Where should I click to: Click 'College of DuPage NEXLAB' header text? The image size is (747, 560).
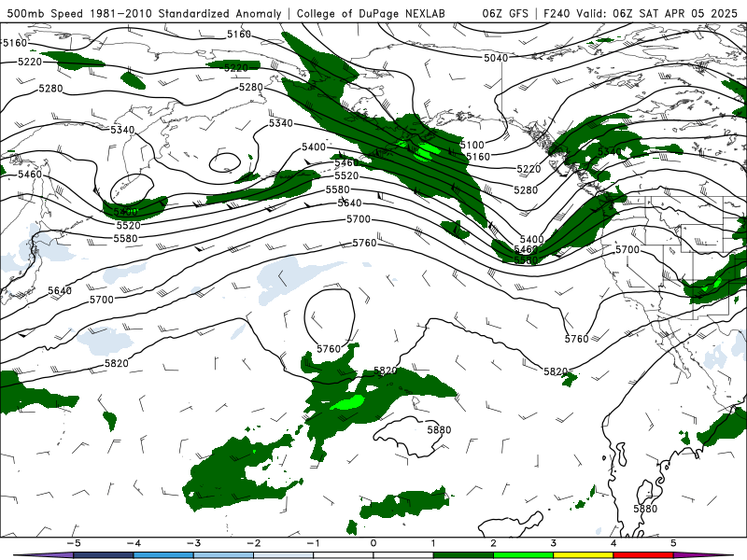tap(371, 13)
